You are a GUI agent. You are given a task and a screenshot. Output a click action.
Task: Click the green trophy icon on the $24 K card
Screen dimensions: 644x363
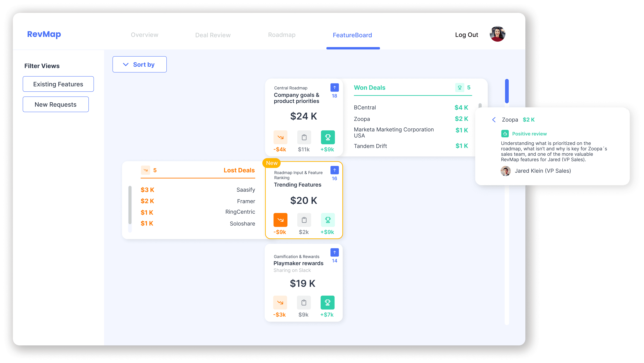327,137
